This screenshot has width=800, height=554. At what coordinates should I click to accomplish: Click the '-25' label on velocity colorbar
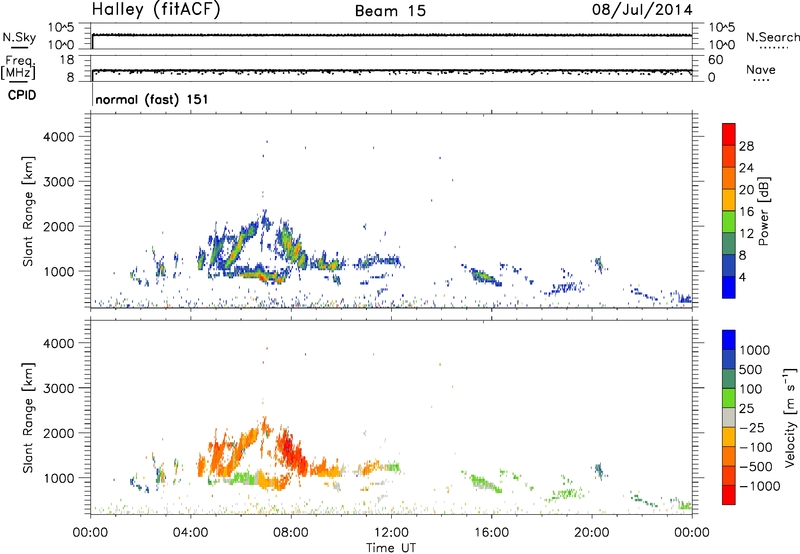coord(753,428)
